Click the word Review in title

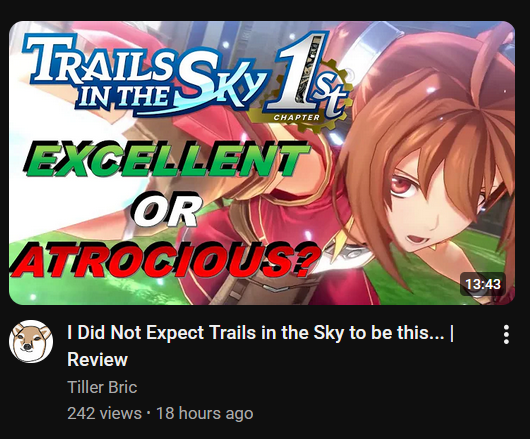pos(97,359)
